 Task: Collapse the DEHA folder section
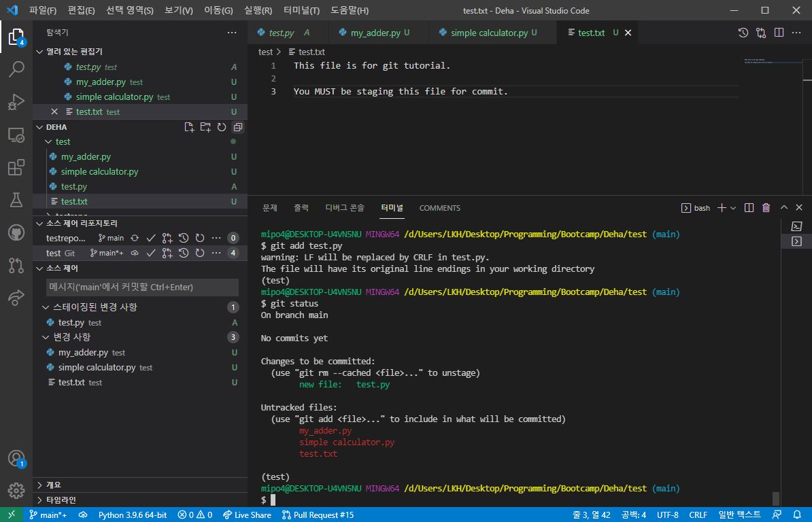pyautogui.click(x=39, y=127)
